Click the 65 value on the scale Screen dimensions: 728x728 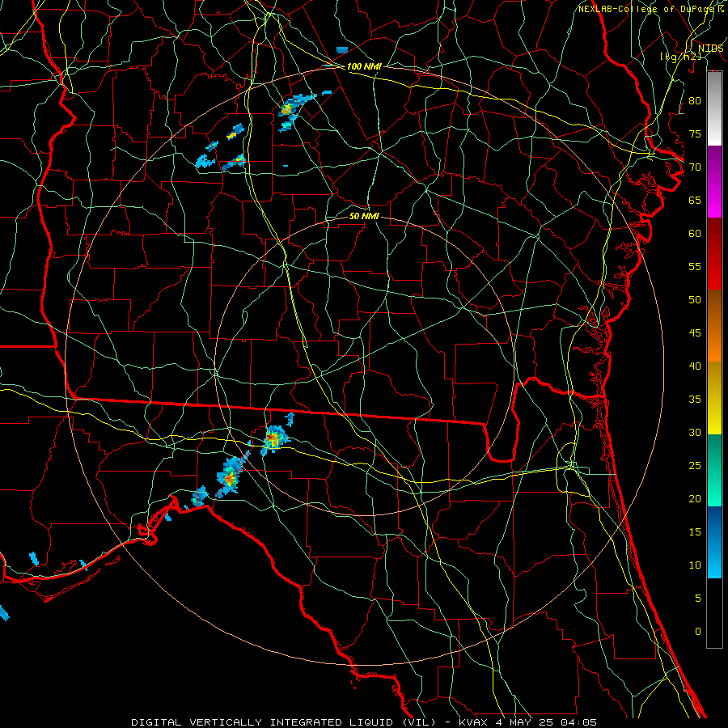(695, 201)
